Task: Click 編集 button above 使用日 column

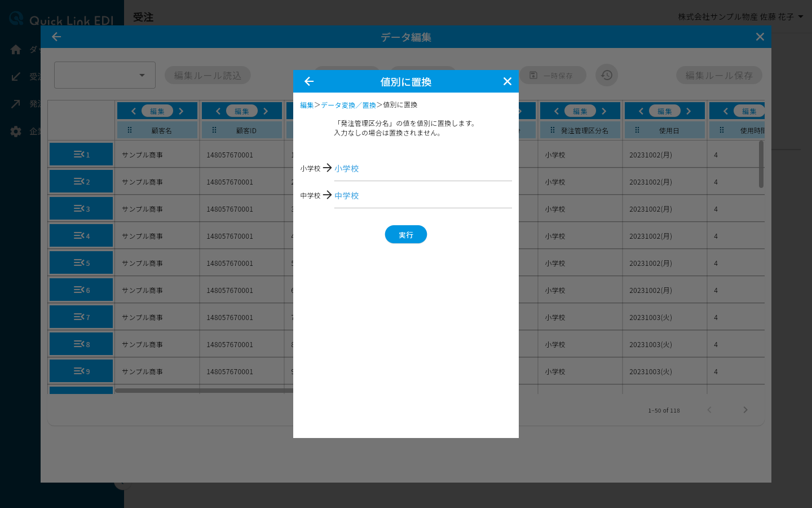Action: tap(665, 111)
